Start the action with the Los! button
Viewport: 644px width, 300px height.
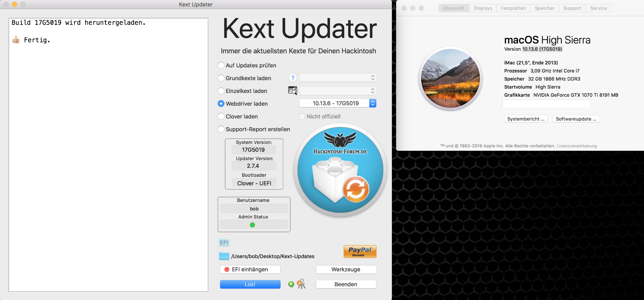pos(250,284)
